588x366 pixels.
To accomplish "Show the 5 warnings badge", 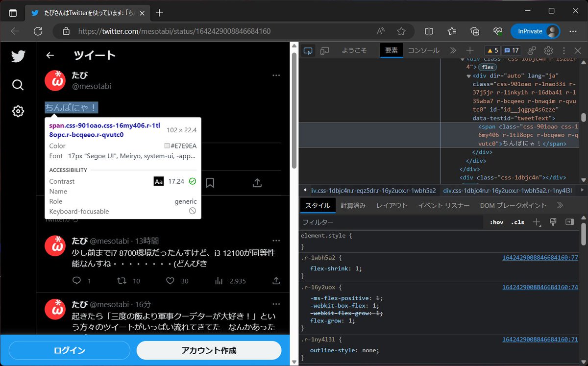I will [492, 50].
